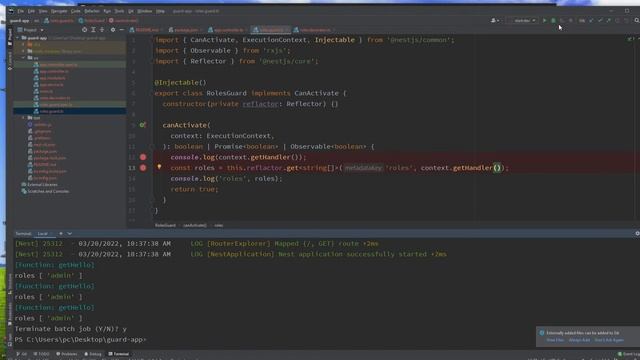The height and width of the screenshot is (360, 640).
Task: Switch to the app.controller.ts editor tab
Action: (228, 30)
